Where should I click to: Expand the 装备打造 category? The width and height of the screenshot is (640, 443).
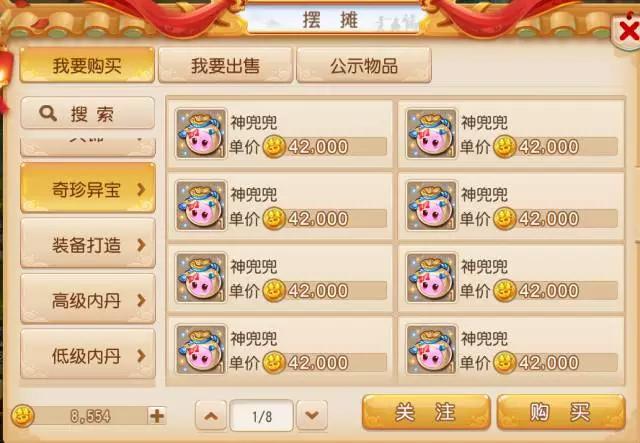click(88, 243)
